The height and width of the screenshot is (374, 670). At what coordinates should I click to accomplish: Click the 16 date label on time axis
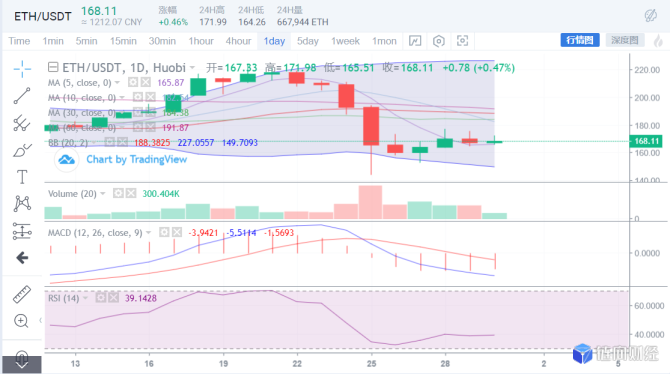(x=149, y=363)
